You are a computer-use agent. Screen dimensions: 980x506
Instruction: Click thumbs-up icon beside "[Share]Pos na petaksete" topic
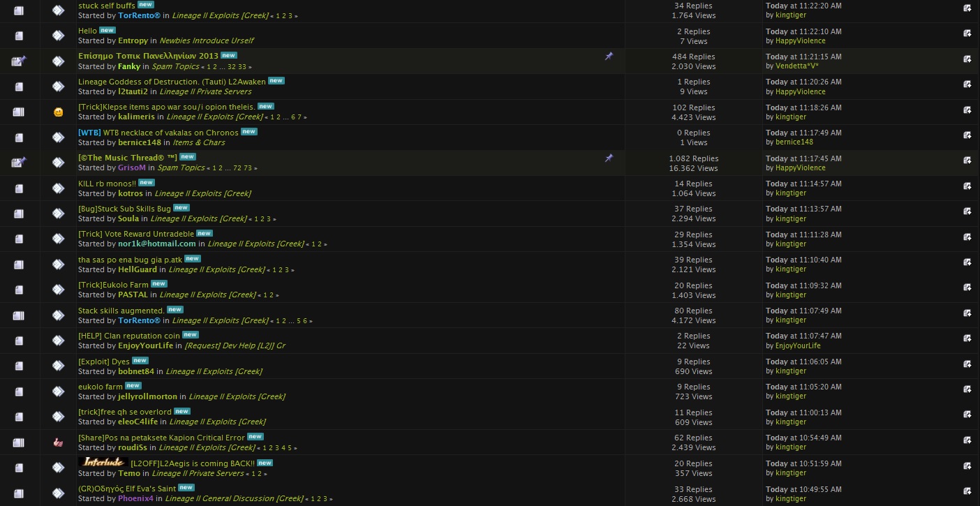coord(59,442)
